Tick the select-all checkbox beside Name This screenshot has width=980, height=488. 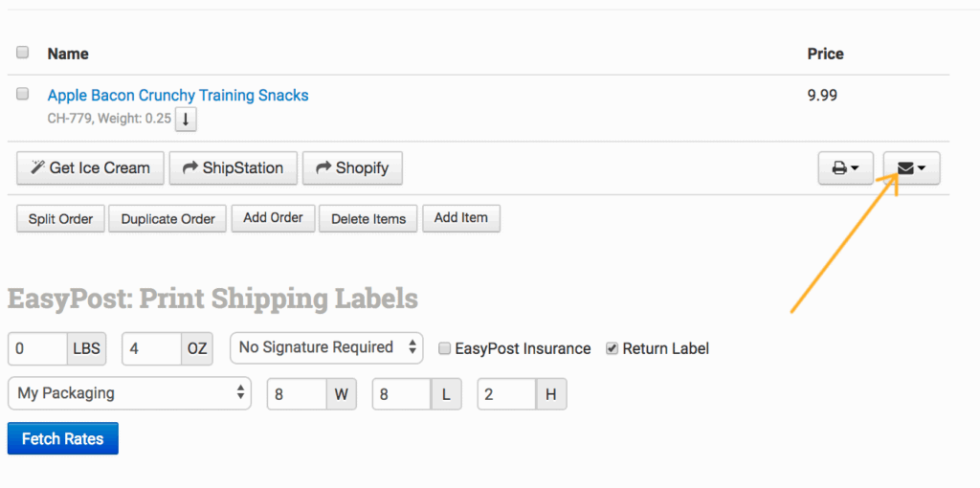(23, 53)
